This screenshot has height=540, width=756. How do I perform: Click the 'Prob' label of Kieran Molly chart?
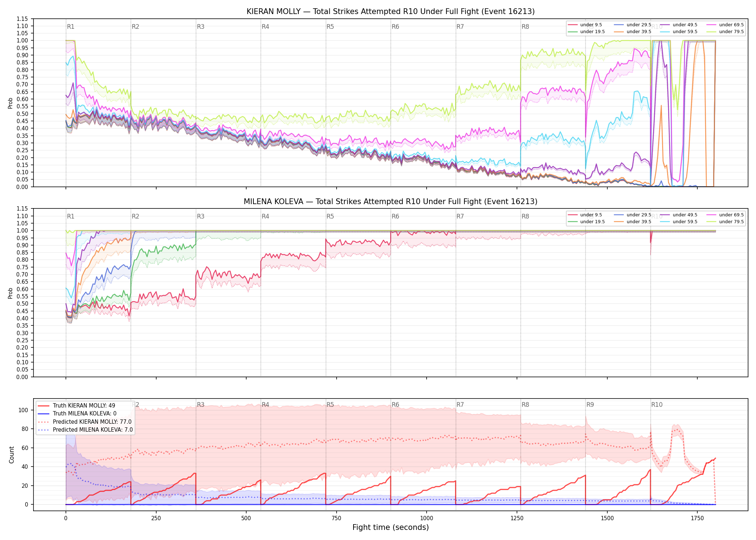(10, 103)
